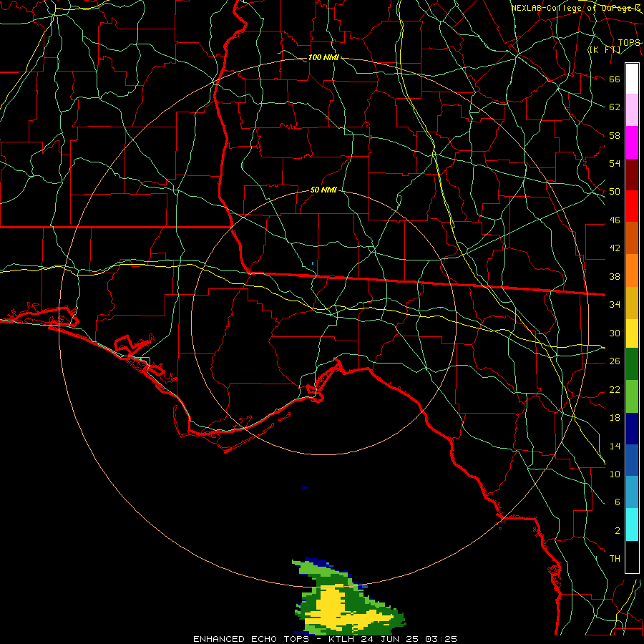Click the NEXLAB-College of DuPage credit text
Image resolution: width=644 pixels, height=644 pixels.
tap(575, 8)
